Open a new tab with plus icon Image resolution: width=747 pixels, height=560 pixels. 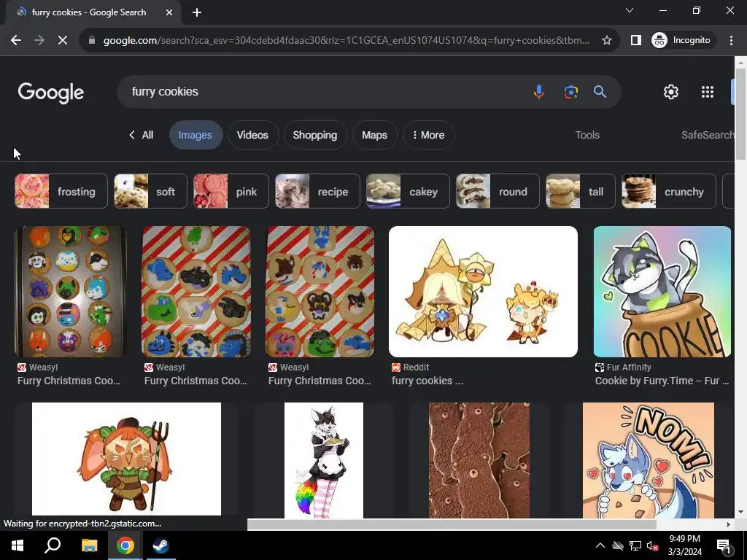pos(197,13)
